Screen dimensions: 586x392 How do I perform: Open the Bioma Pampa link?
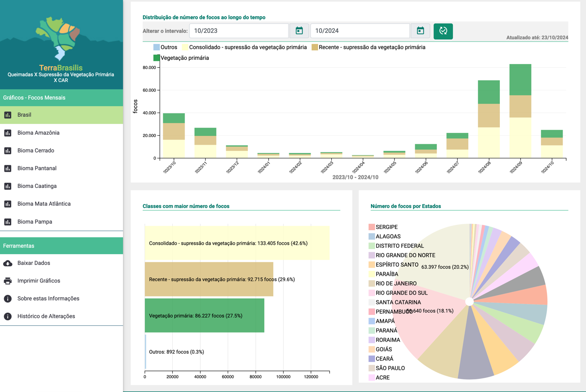coord(35,222)
